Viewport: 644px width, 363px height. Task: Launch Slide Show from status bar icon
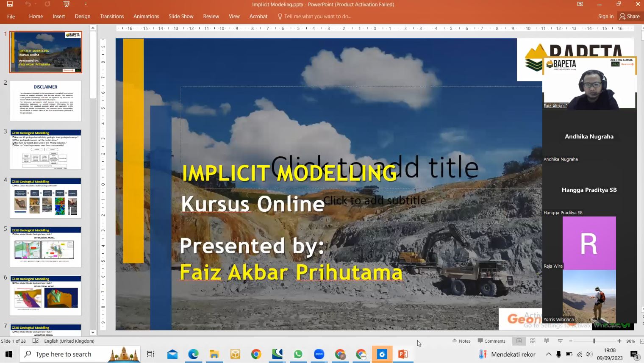(x=560, y=341)
